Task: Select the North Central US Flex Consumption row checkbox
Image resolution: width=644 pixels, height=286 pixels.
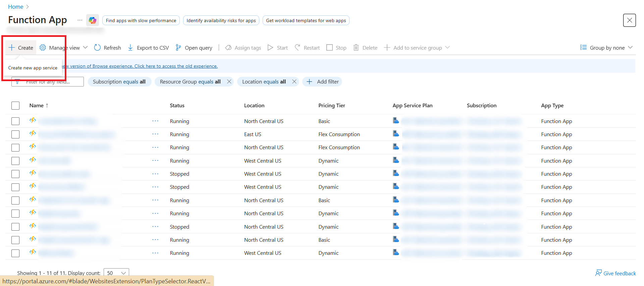Action: pyautogui.click(x=15, y=148)
